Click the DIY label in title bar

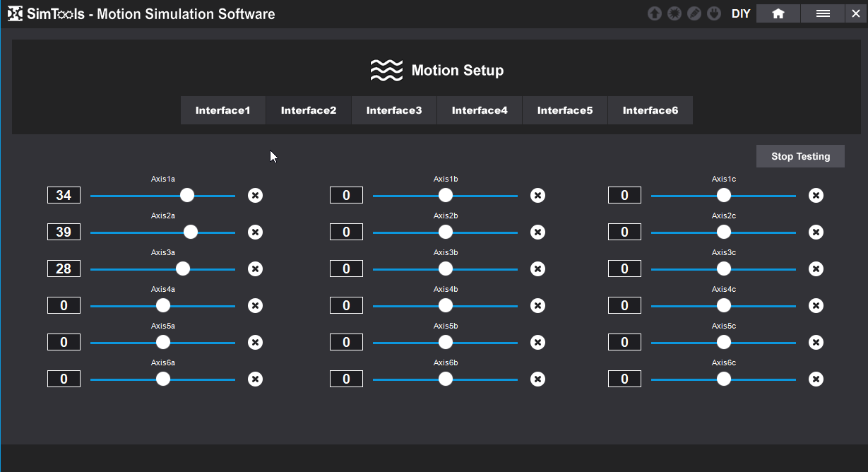click(741, 13)
